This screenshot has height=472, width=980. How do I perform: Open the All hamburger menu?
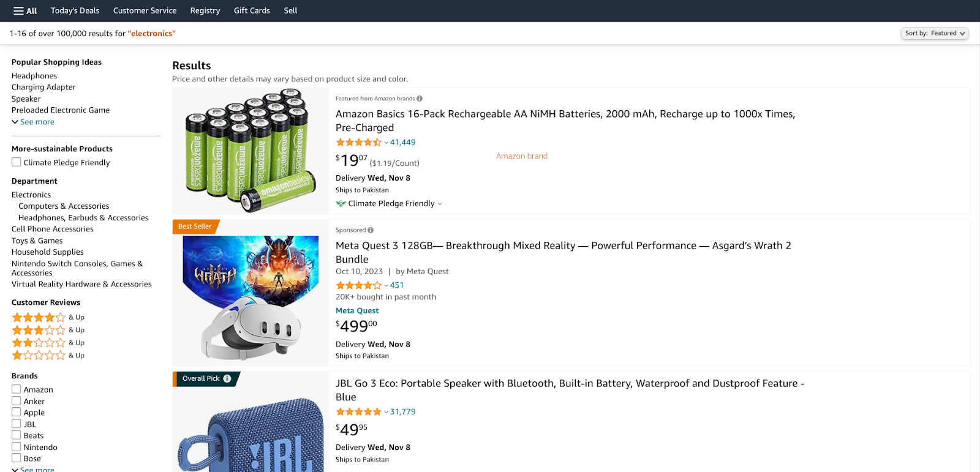(x=25, y=11)
